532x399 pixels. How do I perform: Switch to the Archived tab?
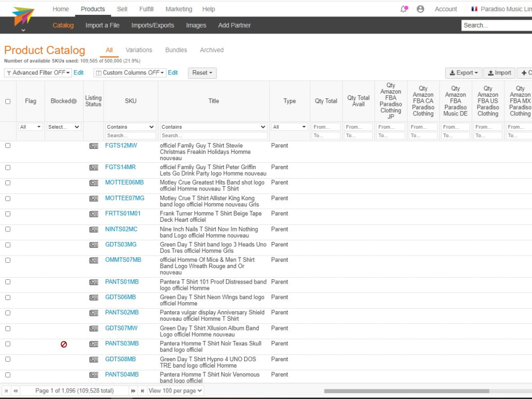(212, 50)
